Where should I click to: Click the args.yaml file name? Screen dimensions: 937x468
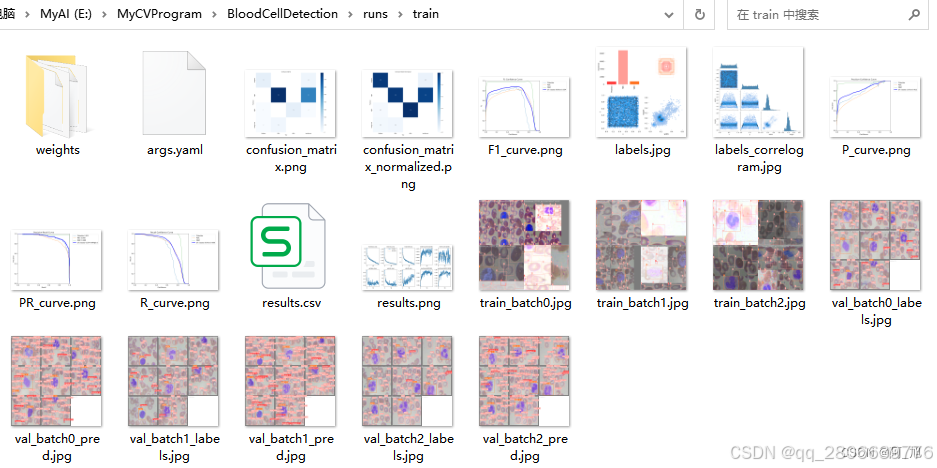174,150
